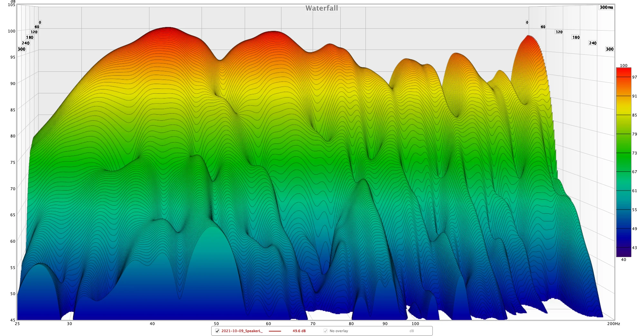Viewport: 644px width, 336px height.
Task: Toggle the No overlay checkbox
Action: point(326,331)
